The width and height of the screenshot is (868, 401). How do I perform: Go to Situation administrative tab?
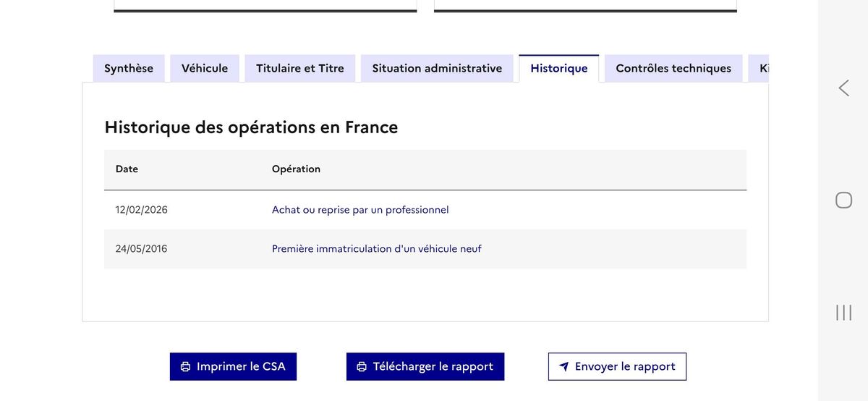pyautogui.click(x=437, y=69)
